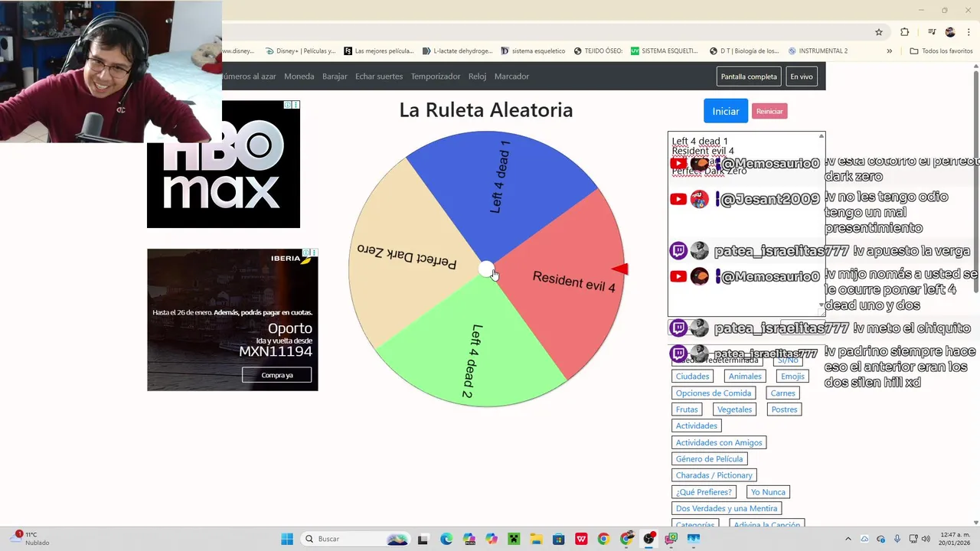Open the sistema esqueletico bookmark
Image resolution: width=980 pixels, height=551 pixels.
[x=532, y=51]
